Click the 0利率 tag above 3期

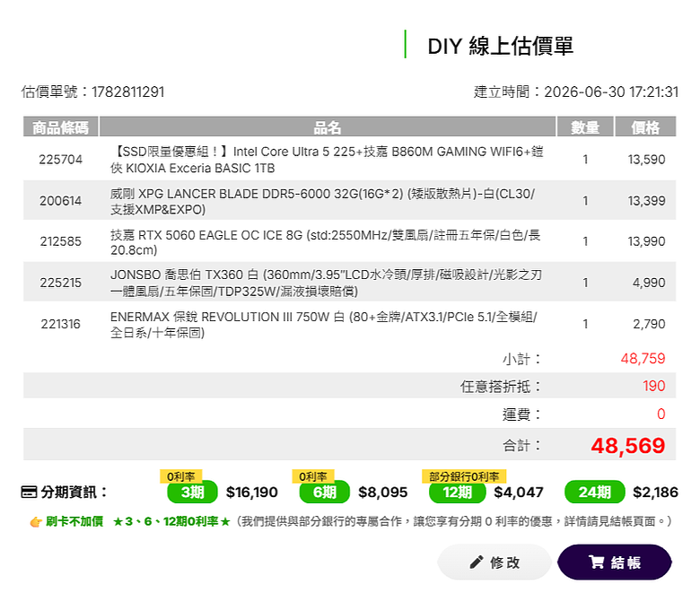[x=180, y=476]
